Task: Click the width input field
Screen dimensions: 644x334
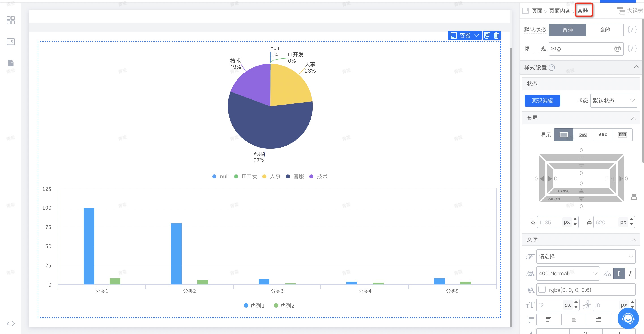Action: coord(549,222)
